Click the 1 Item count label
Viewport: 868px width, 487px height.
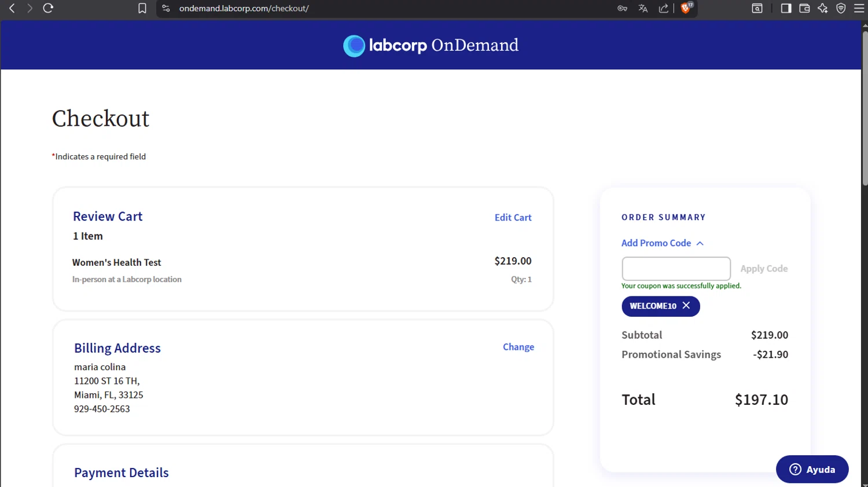click(88, 236)
